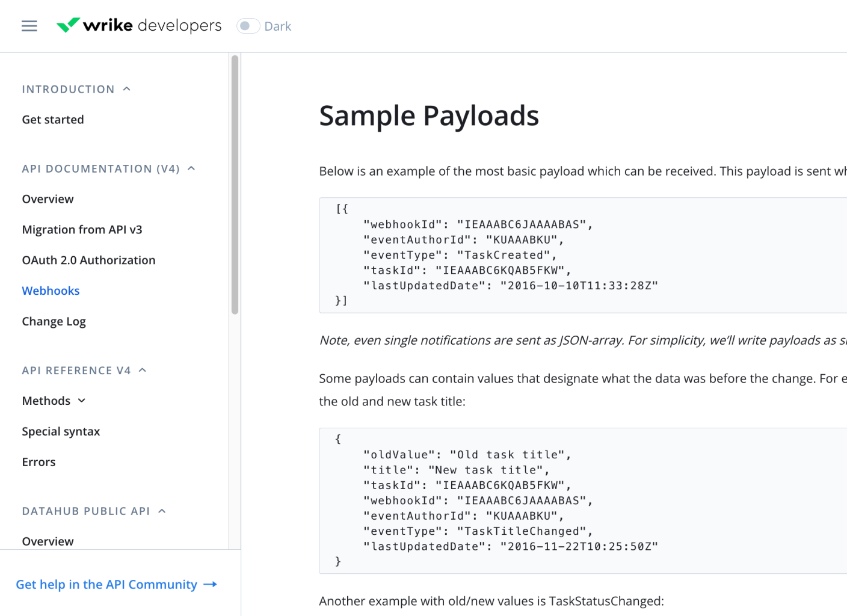Collapse the INTRODUCTION section
The image size is (847, 616).
126,88
